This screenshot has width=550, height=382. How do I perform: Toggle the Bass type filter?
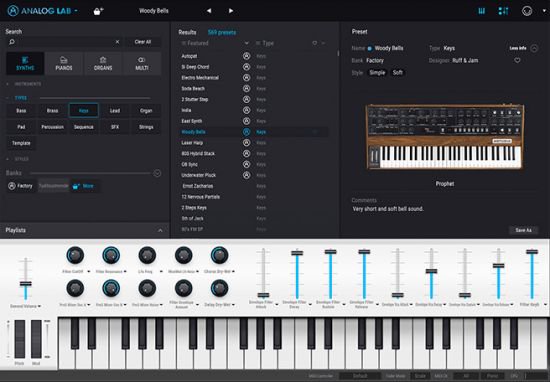(x=21, y=111)
